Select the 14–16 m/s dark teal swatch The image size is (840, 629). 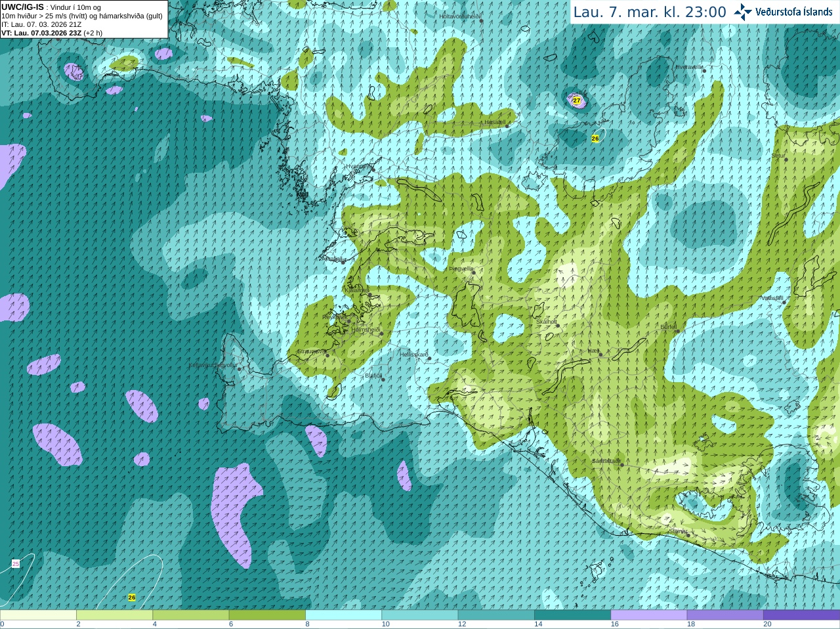click(x=572, y=615)
